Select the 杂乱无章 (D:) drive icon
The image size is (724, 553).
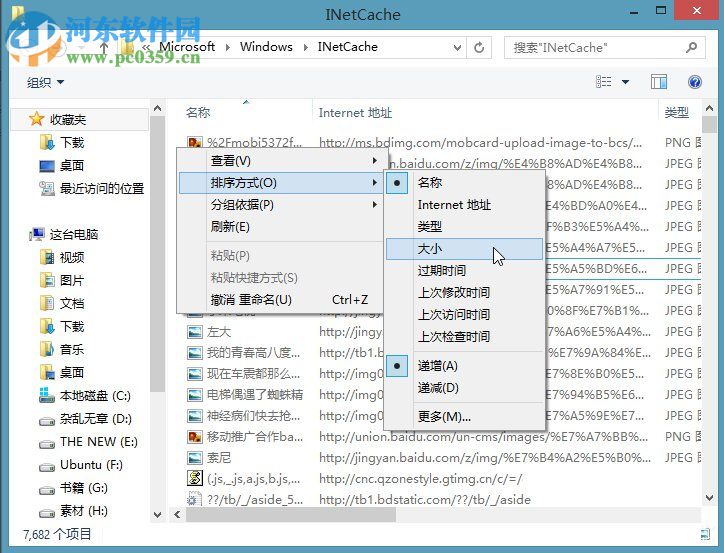47,420
